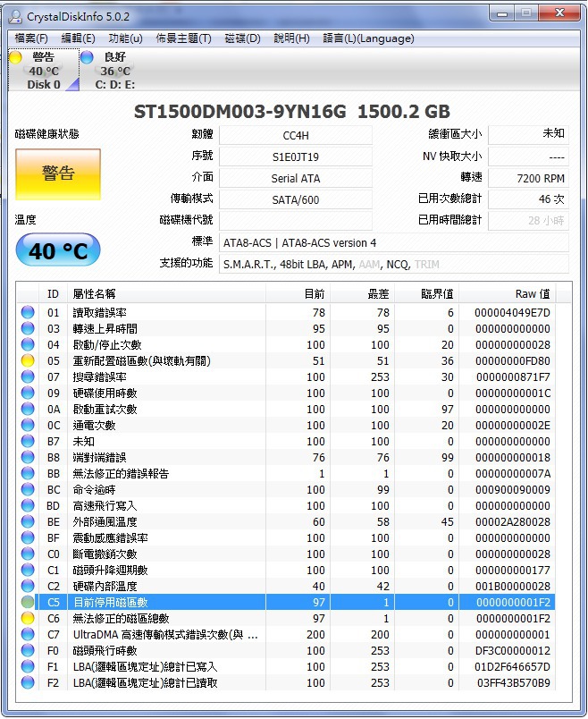This screenshot has width=588, height=719.
Task: Click status icon of row 07 搜尋錯誤率
Action: coord(28,376)
